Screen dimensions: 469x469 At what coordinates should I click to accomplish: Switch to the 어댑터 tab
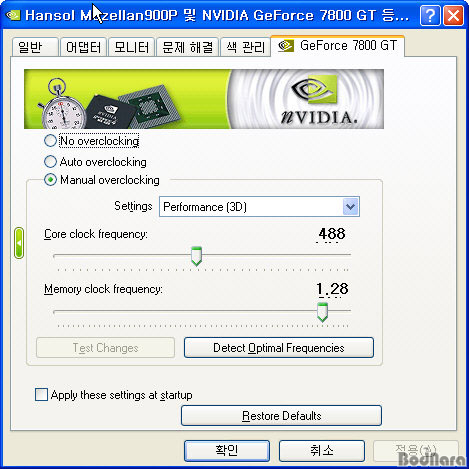point(83,47)
